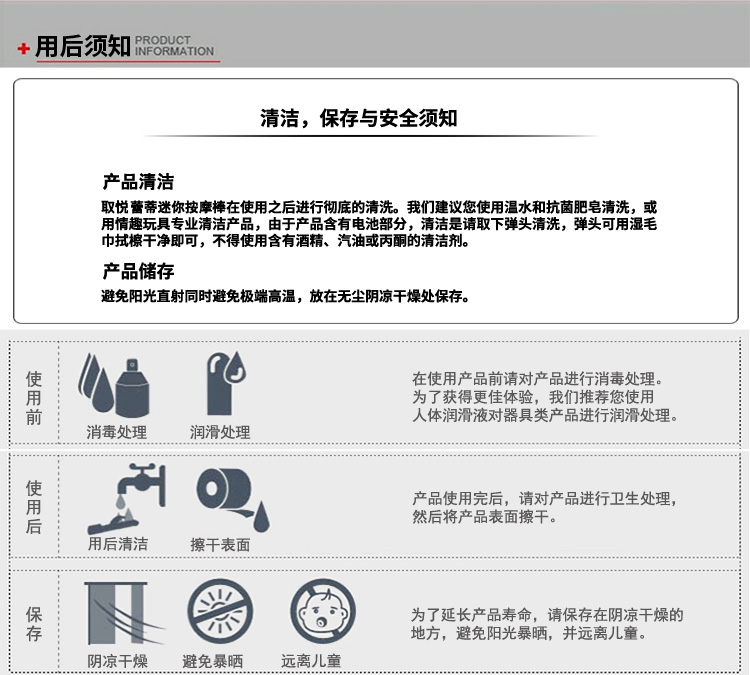The width and height of the screenshot is (750, 675).
Task: Click the 产品清洁 section heading
Action: [138, 182]
